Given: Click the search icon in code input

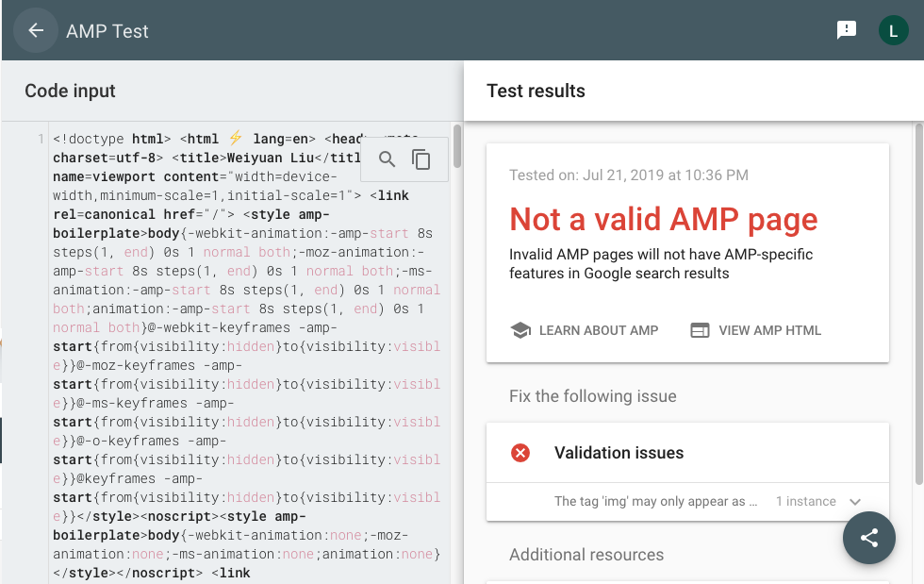Looking at the screenshot, I should pyautogui.click(x=387, y=159).
